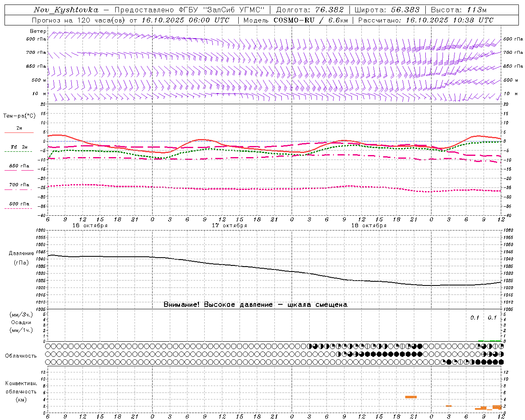Viewport: 525px width, 420px height.
Task: Click the "700 гПа" temperature legend entry
Action: pyautogui.click(x=19, y=185)
